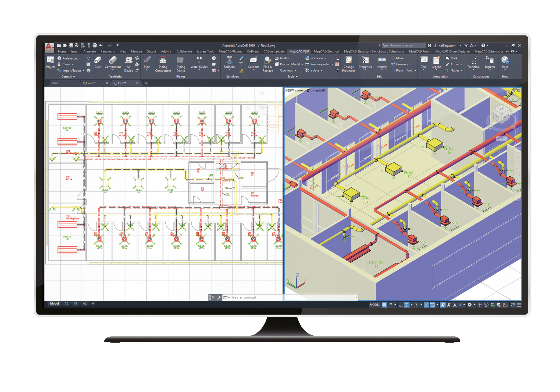Image resolution: width=560 pixels, height=392 pixels.
Task: Toggle grid display in status bar
Action: click(384, 305)
